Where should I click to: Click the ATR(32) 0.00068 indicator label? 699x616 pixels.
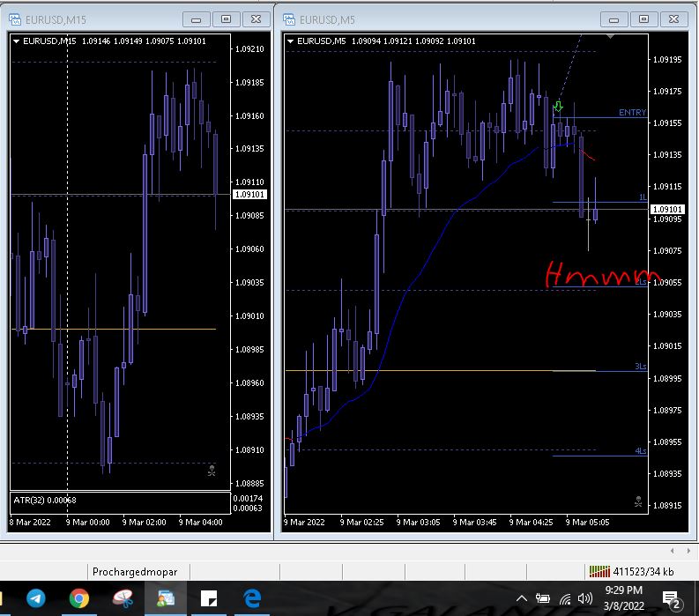pyautogui.click(x=45, y=500)
